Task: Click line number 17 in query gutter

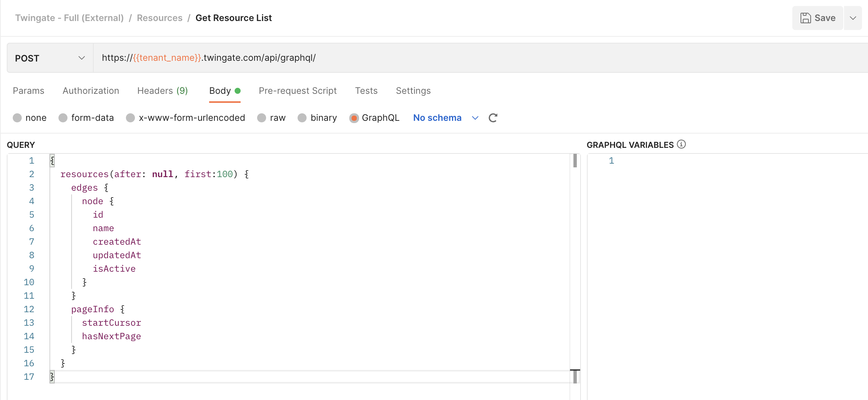Action: tap(29, 377)
